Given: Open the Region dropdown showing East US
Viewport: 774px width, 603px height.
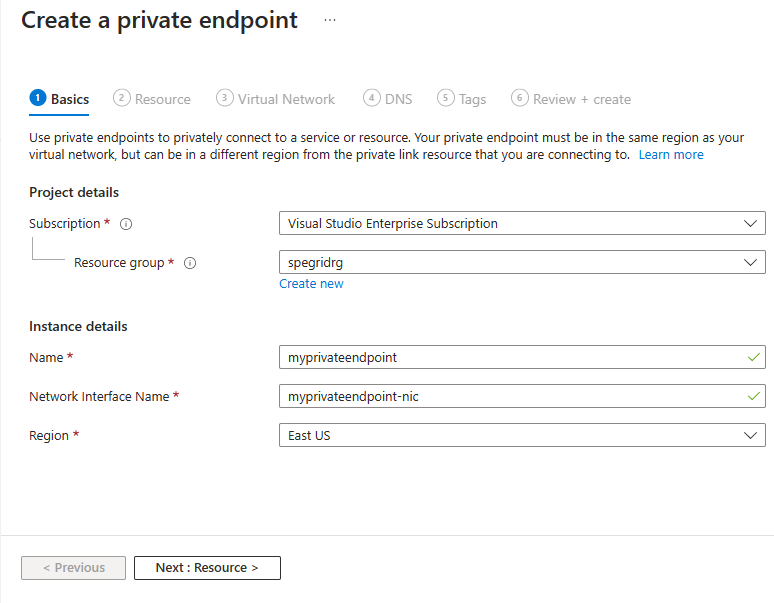Looking at the screenshot, I should 522,435.
